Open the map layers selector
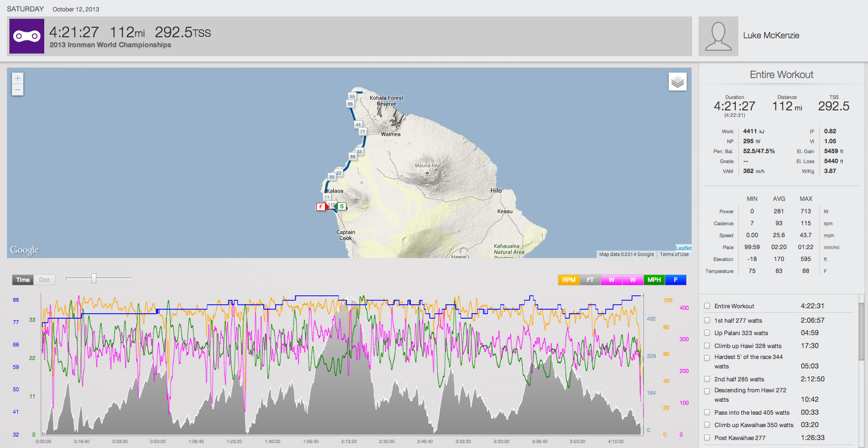The image size is (868, 448). click(x=678, y=82)
